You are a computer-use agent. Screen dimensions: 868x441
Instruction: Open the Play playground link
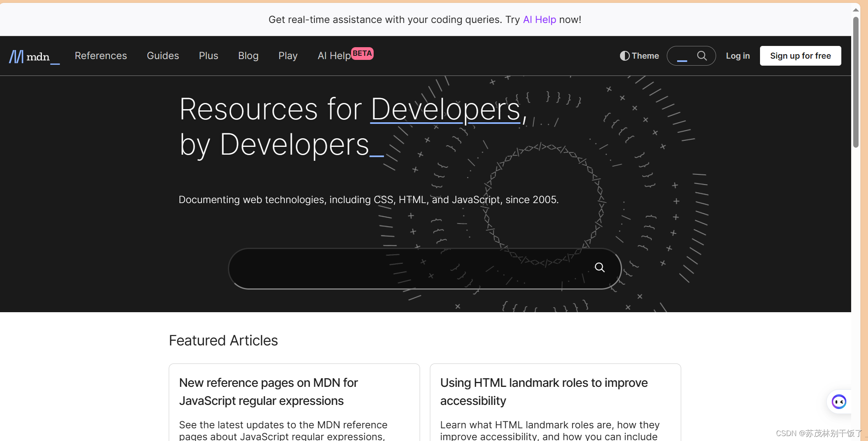(x=288, y=56)
